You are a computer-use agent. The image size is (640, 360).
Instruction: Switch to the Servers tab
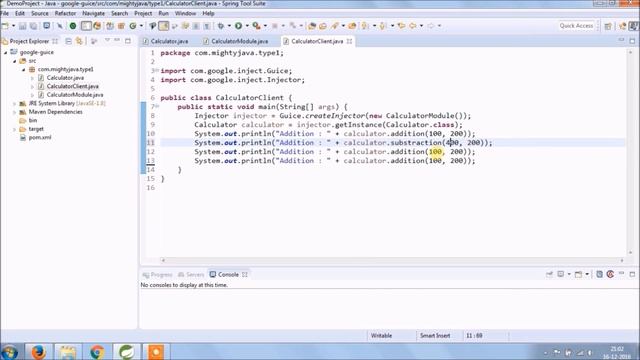(191, 275)
